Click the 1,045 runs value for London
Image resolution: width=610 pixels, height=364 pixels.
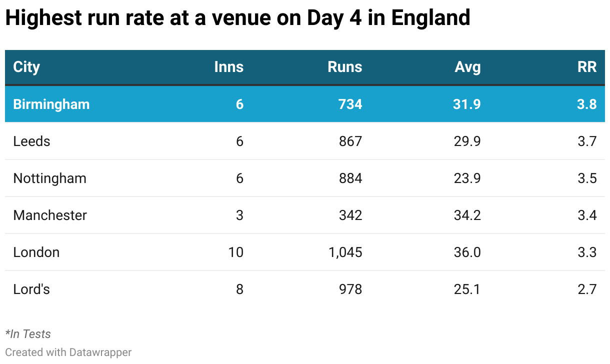pyautogui.click(x=345, y=252)
